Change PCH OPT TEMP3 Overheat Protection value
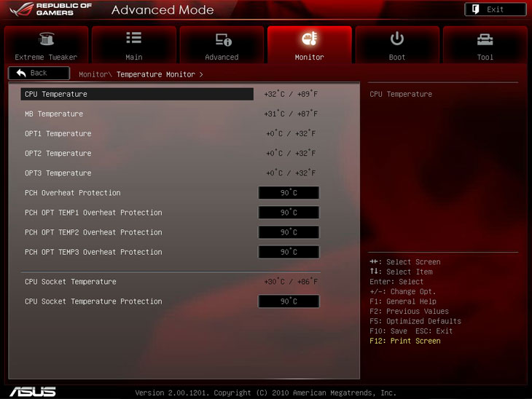This screenshot has width=532, height=399. coord(289,252)
